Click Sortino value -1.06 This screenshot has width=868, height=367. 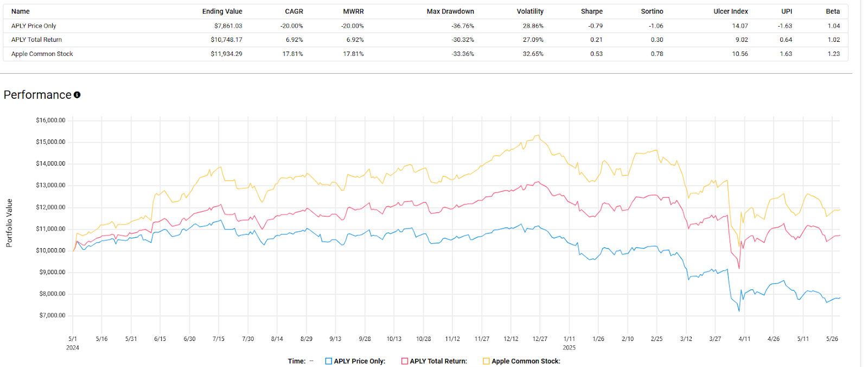coord(656,26)
